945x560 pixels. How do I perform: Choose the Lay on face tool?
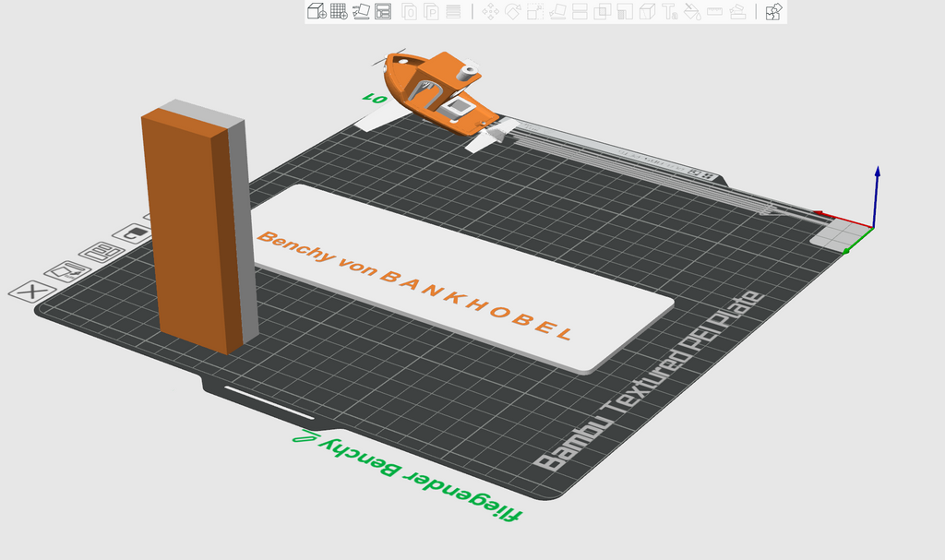click(x=557, y=11)
